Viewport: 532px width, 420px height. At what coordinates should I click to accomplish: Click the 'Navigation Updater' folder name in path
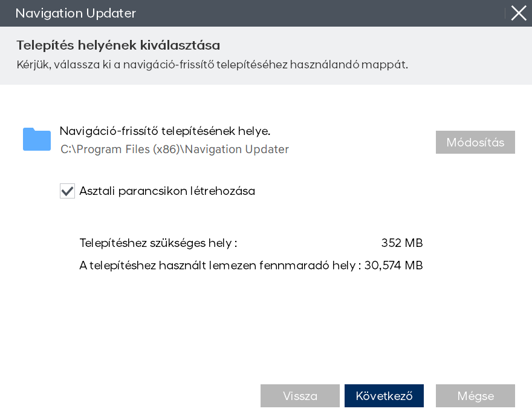tap(237, 149)
